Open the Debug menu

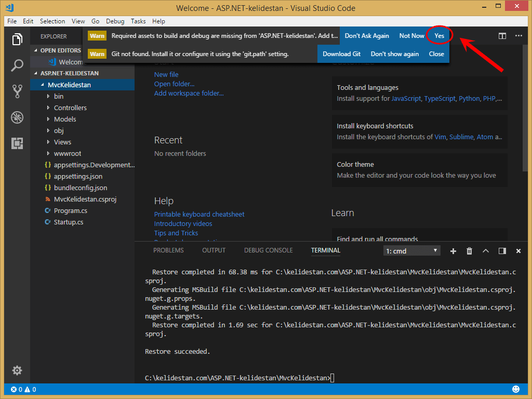tap(115, 21)
